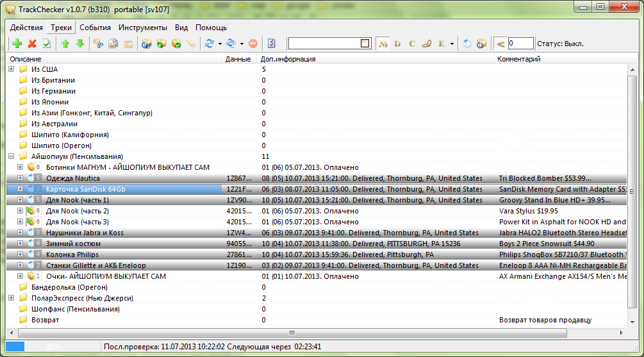
Task: Open the События menu
Action: pyautogui.click(x=95, y=28)
